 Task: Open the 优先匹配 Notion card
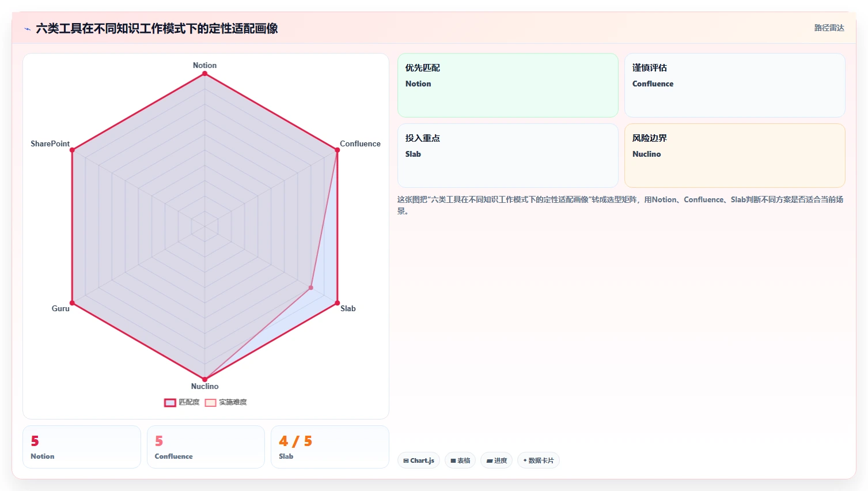[x=507, y=85]
